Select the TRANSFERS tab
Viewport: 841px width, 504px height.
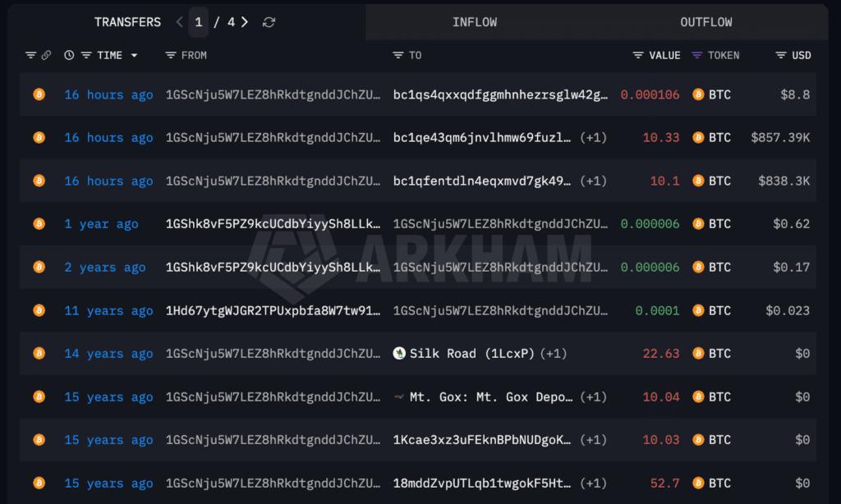click(127, 22)
